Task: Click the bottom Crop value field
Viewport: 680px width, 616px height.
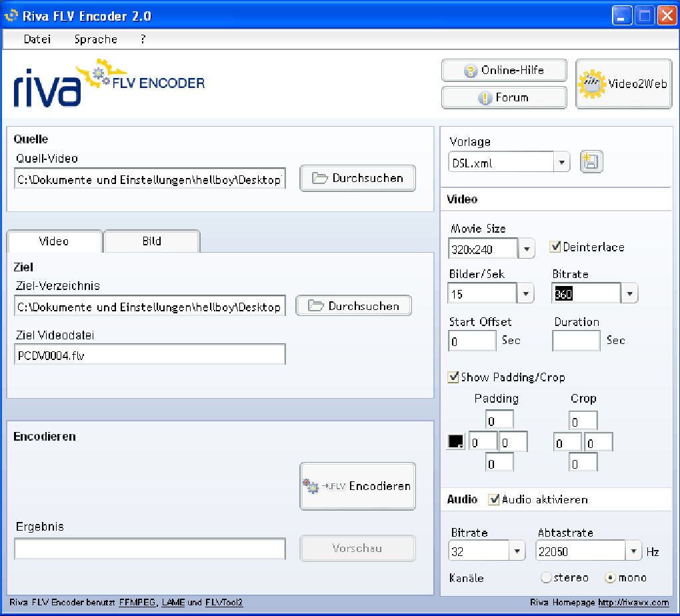Action: pos(583,462)
